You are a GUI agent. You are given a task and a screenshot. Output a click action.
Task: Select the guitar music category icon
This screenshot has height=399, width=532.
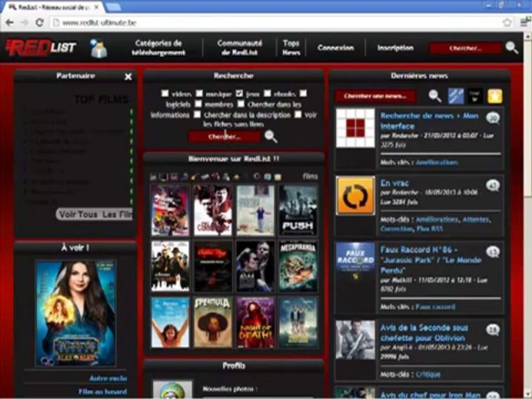click(x=195, y=176)
